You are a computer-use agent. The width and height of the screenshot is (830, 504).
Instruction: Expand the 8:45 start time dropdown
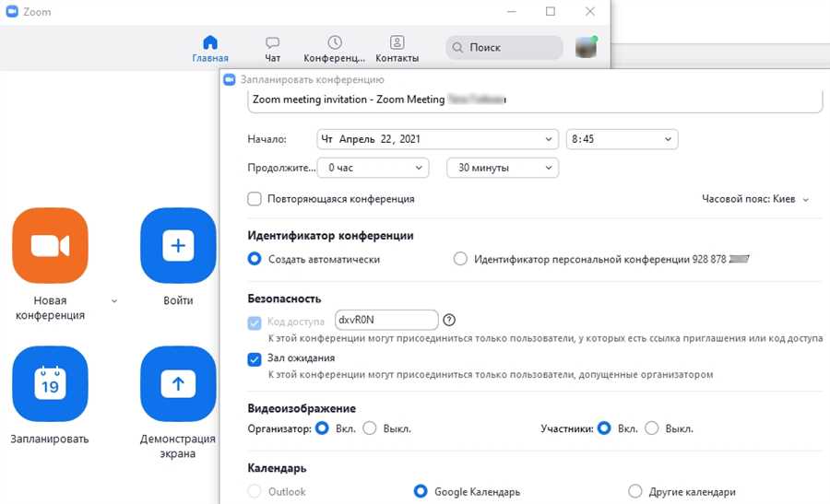tap(622, 139)
